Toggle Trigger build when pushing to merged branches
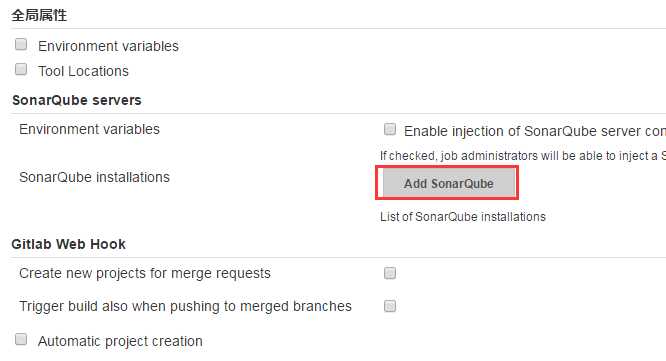The width and height of the screenshot is (666, 361). coord(389,306)
